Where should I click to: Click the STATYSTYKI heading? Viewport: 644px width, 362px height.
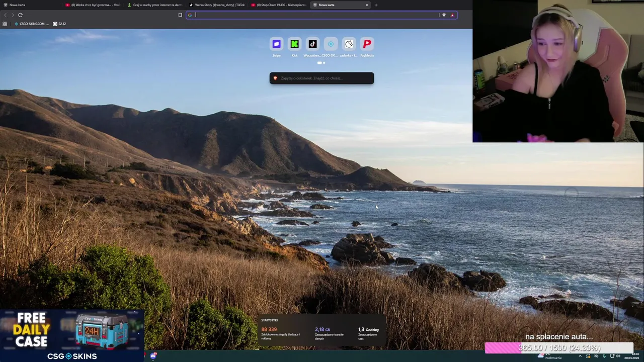(270, 320)
